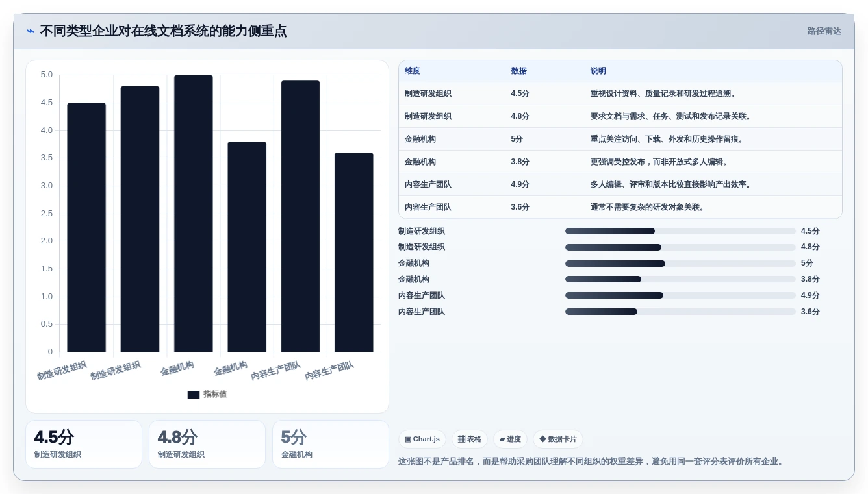Click the 数据 table column header
The width and height of the screenshot is (868, 494).
pos(519,71)
